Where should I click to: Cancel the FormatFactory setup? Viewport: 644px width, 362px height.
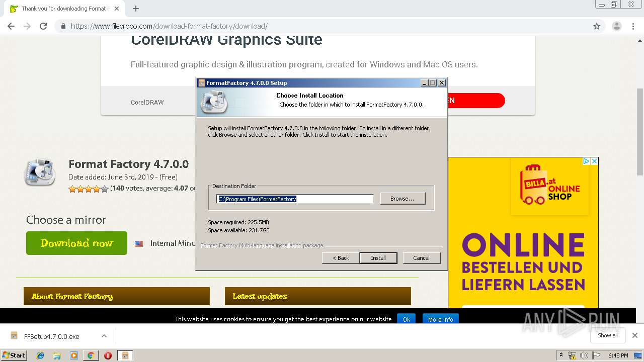(422, 258)
